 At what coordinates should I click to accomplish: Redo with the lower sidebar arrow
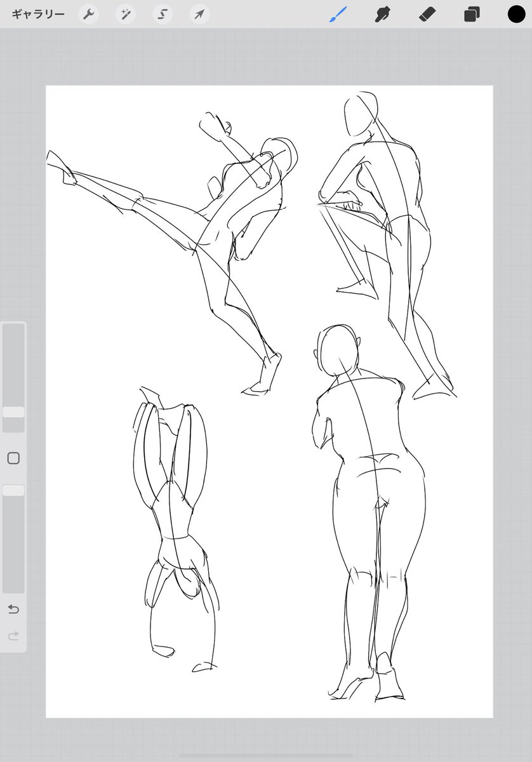click(x=13, y=636)
